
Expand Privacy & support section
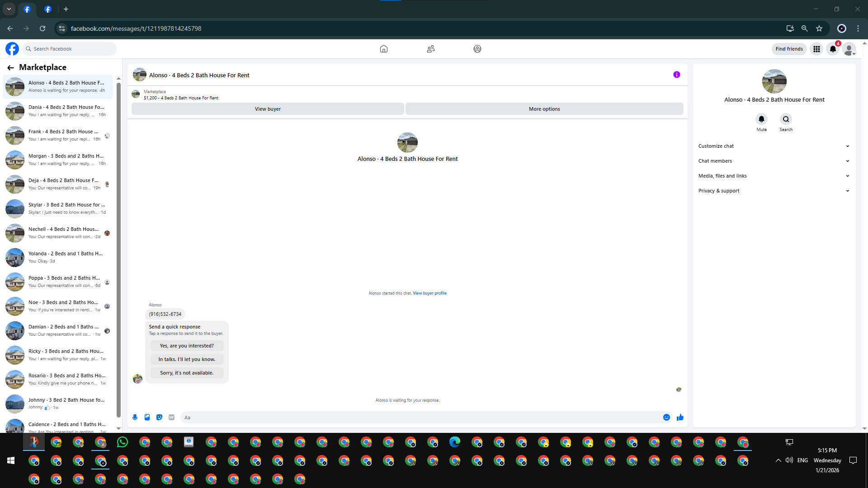[x=774, y=191]
